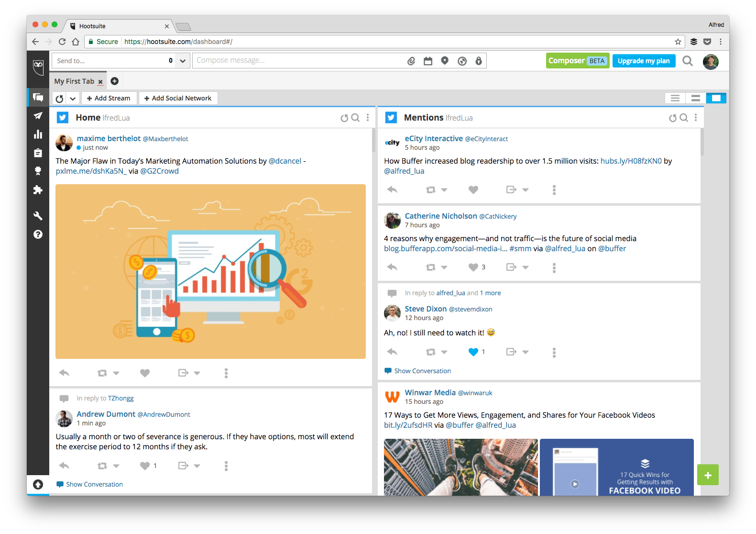The image size is (756, 534).
Task: Open pxlme.me/dshKa5N_ link
Action: (x=91, y=171)
